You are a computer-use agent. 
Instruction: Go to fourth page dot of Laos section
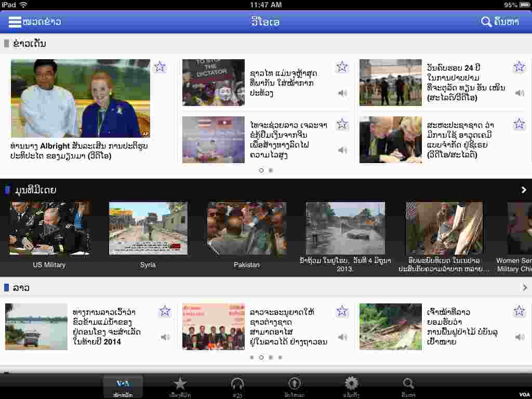tap(280, 357)
